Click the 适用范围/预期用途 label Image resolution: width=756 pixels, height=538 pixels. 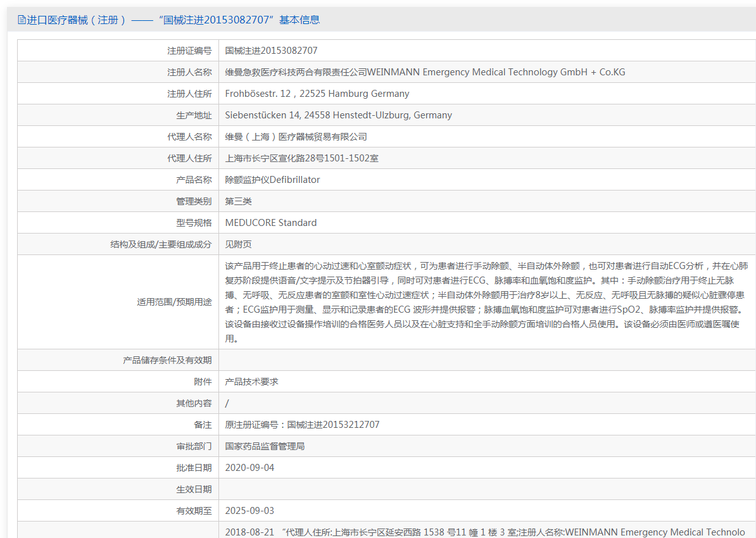pos(175,303)
